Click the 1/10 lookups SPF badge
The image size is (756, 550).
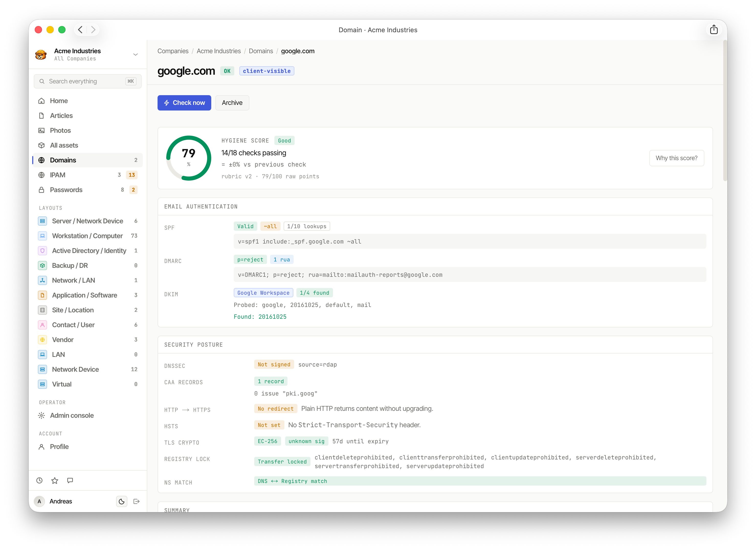pyautogui.click(x=307, y=226)
